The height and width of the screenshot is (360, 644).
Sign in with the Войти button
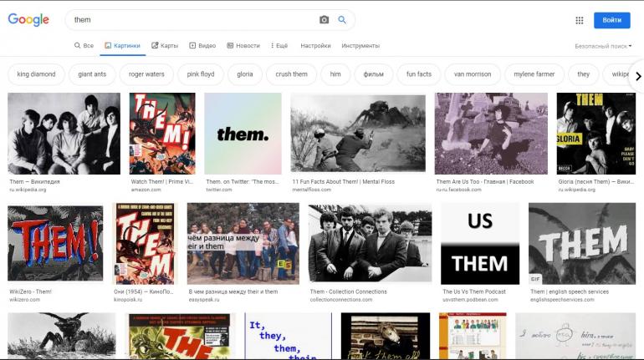pos(611,20)
